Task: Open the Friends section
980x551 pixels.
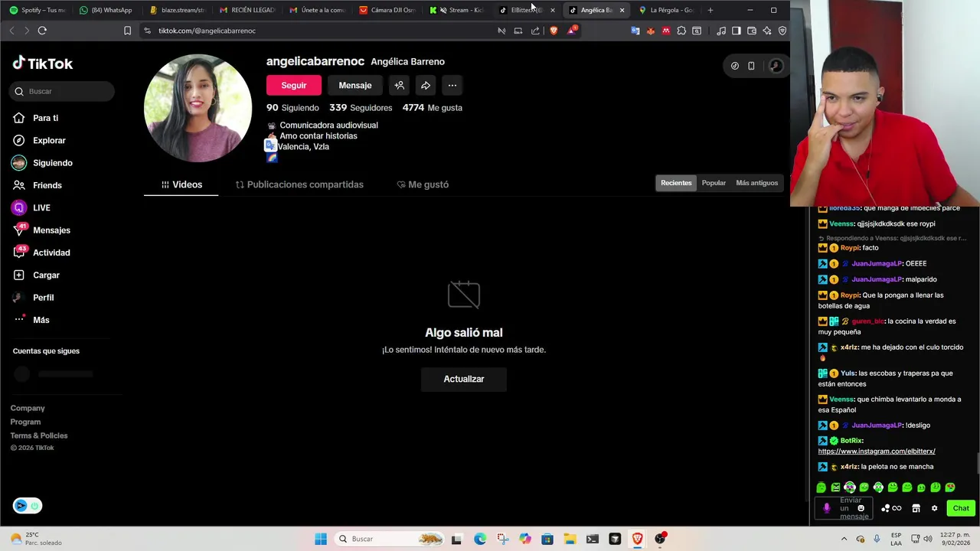Action: point(38,185)
